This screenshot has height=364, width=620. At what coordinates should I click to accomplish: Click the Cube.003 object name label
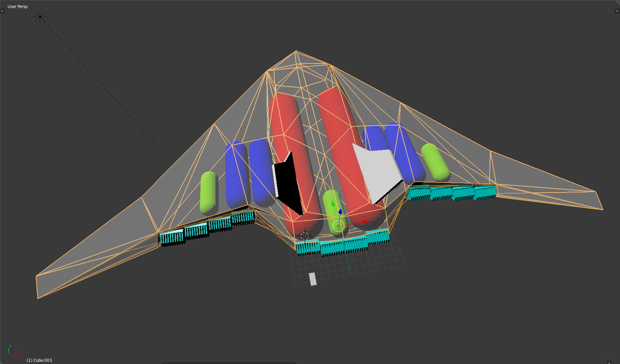[39, 360]
